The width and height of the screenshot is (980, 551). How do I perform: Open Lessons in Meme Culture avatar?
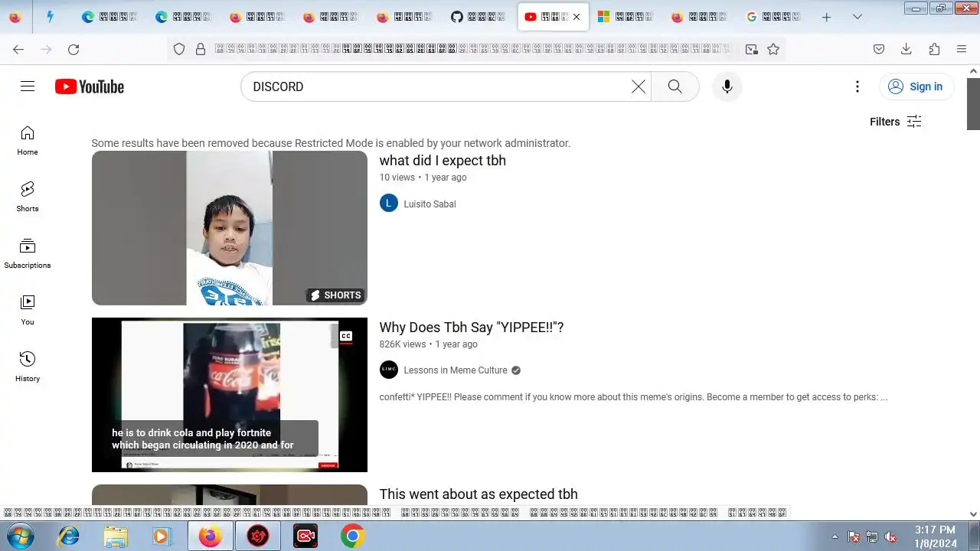tap(389, 370)
